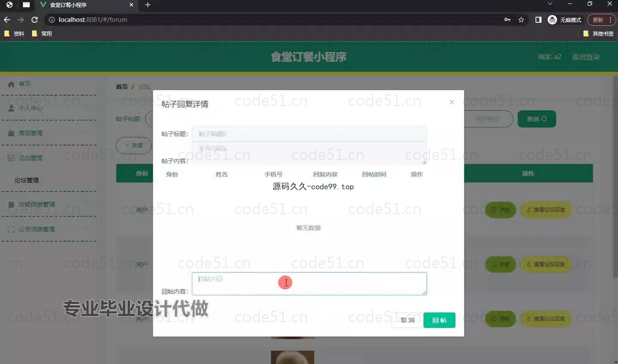Select the 食堂订餐小程序 browser tab

pos(86,5)
